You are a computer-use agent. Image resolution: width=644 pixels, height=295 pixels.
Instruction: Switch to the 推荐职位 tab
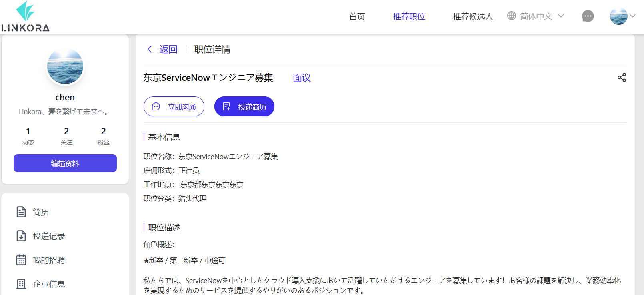[x=409, y=16]
